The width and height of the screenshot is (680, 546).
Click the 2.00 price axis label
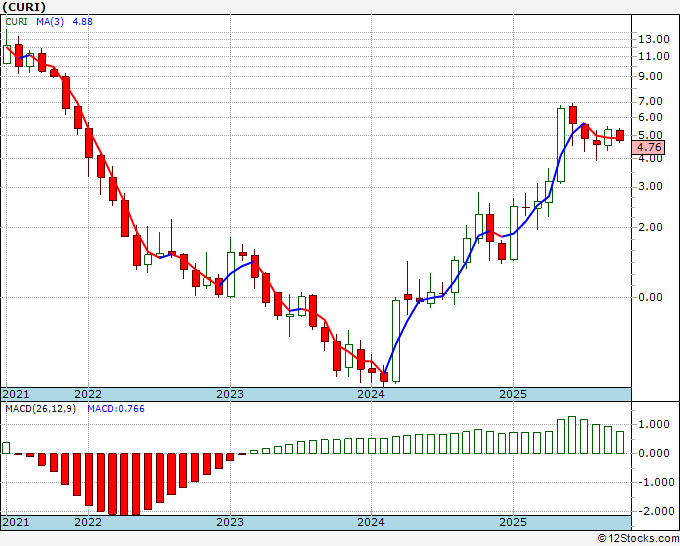point(650,227)
